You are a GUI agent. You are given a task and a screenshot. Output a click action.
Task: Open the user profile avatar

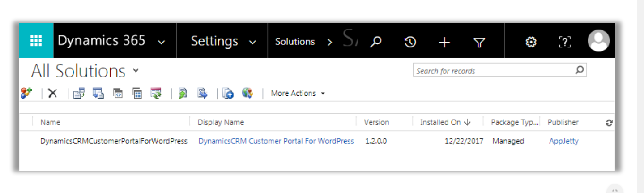(598, 41)
